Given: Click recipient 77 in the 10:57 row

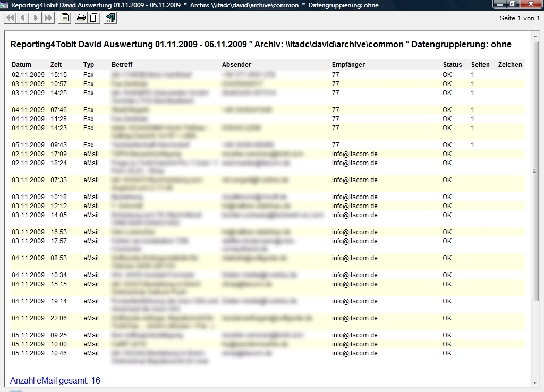Looking at the screenshot, I should 336,83.
